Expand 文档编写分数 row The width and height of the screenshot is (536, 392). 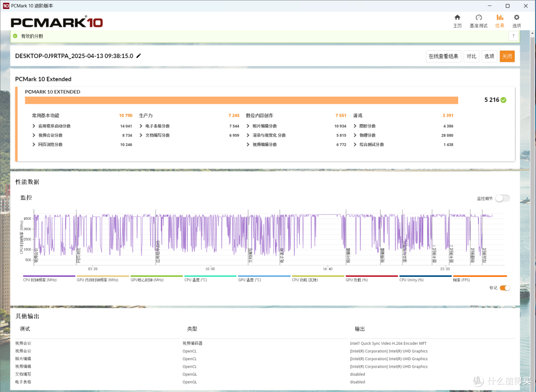141,135
